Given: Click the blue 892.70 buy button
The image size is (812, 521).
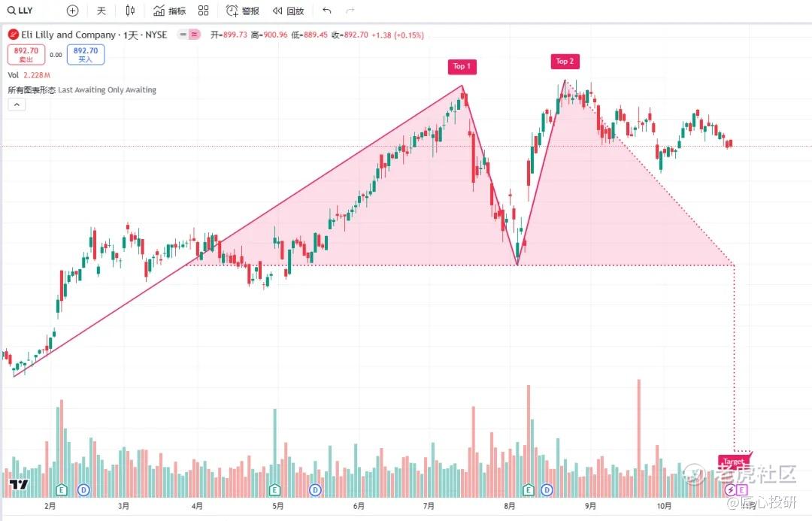Looking at the screenshot, I should [86, 54].
